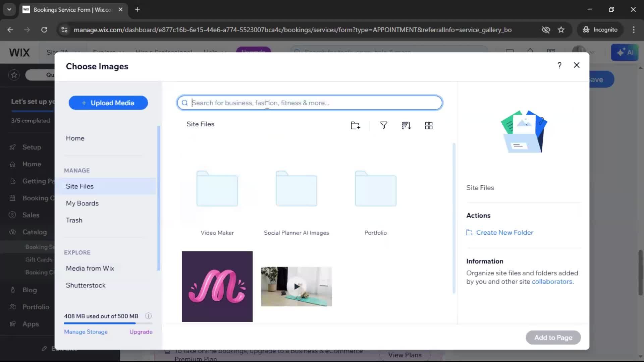Switch view with the grid layout icon
The height and width of the screenshot is (362, 644).
pyautogui.click(x=429, y=126)
